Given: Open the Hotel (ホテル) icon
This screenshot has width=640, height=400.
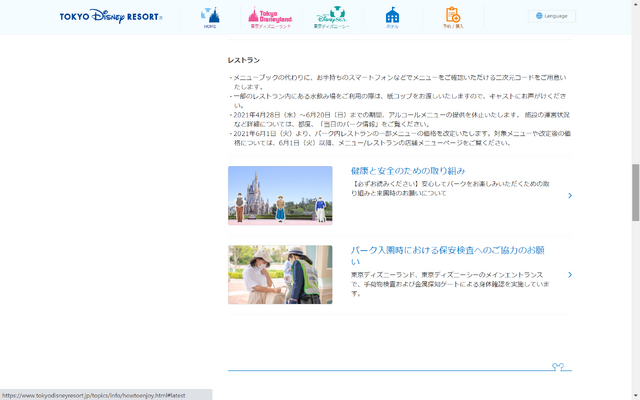Looking at the screenshot, I should [x=392, y=18].
